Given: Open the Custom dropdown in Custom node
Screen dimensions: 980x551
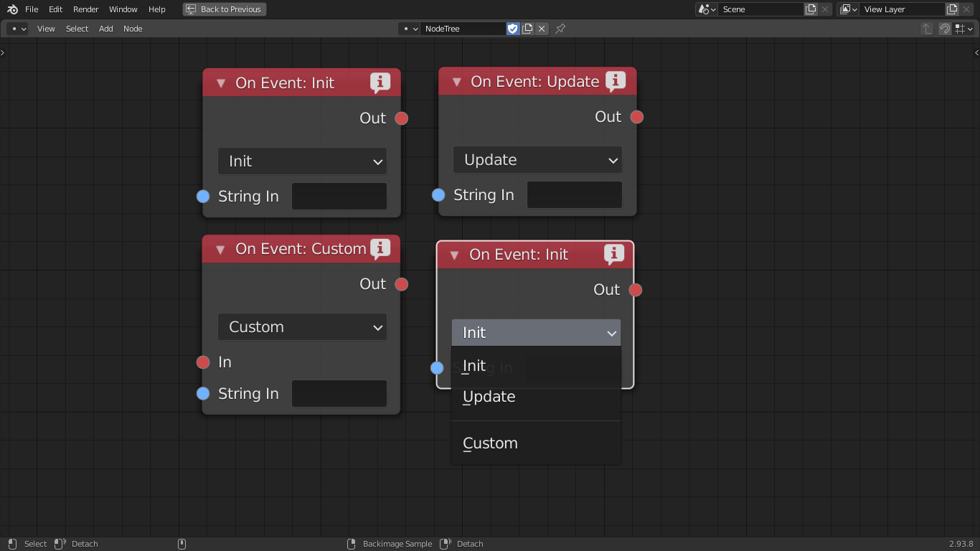Looking at the screenshot, I should [302, 326].
